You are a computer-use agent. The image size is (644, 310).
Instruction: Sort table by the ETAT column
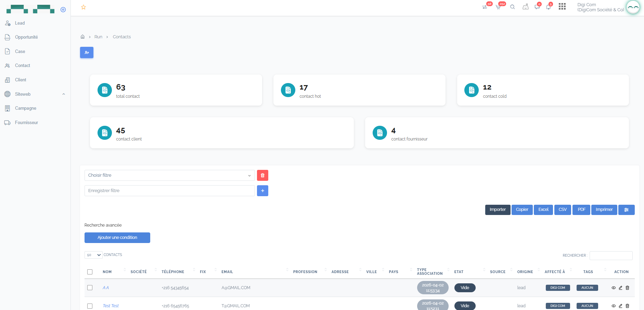click(x=459, y=272)
